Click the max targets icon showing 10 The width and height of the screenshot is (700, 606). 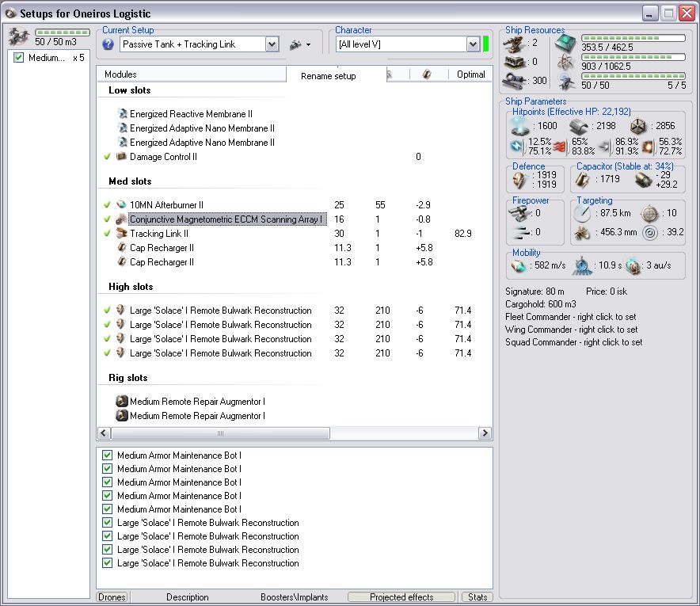click(649, 214)
